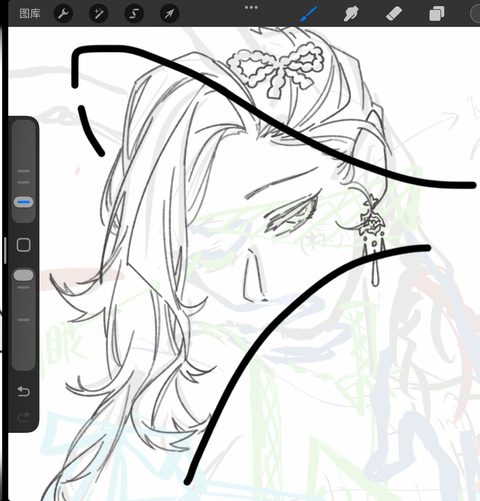
Task: Tap the square modify button in sidebar
Action: click(24, 245)
